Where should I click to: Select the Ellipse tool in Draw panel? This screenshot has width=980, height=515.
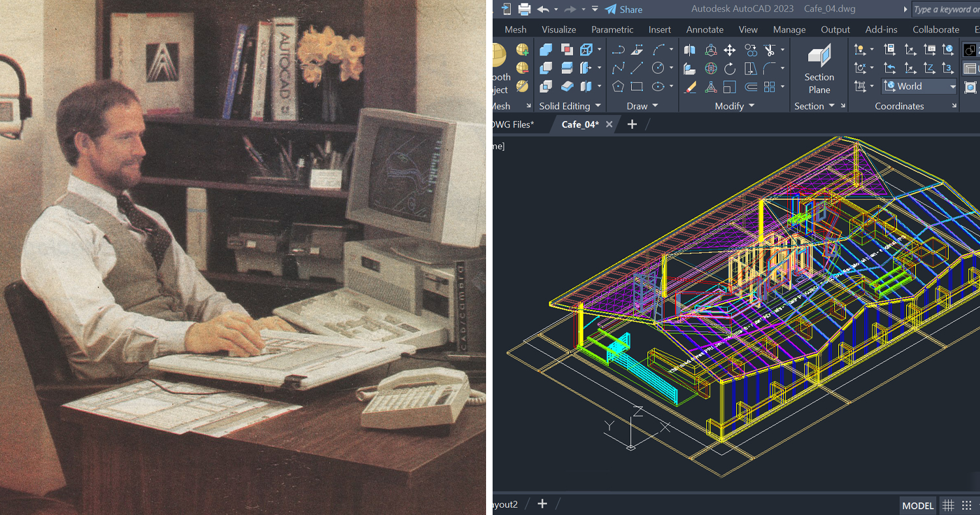[x=658, y=86]
